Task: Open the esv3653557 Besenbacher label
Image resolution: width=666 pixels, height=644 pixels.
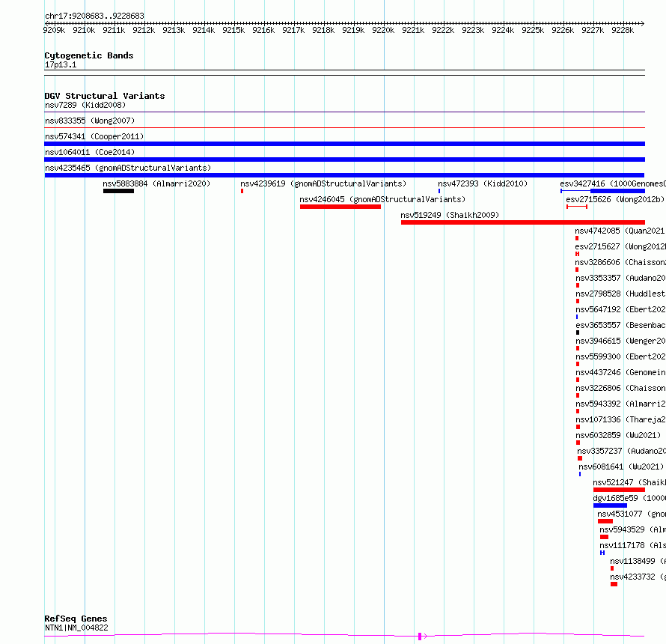Action: (620, 325)
